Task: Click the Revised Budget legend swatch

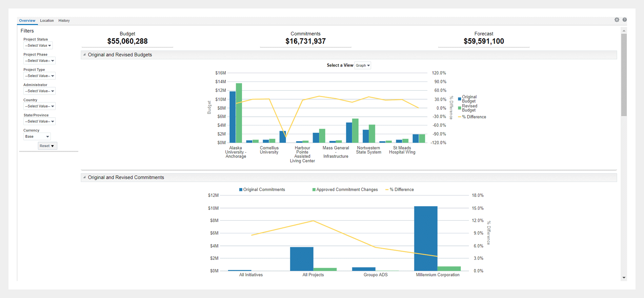Action: [460, 108]
